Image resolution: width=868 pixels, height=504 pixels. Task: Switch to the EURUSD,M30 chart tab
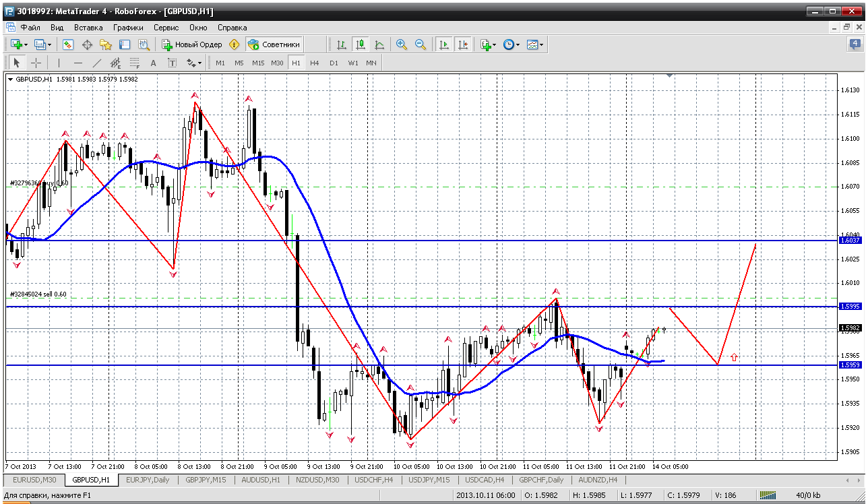point(34,480)
